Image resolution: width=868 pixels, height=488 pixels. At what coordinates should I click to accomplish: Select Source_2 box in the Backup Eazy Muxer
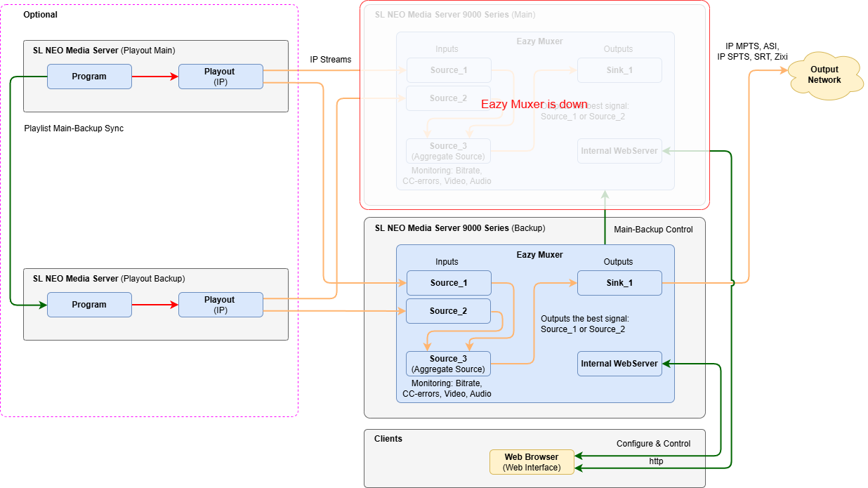[x=448, y=311]
